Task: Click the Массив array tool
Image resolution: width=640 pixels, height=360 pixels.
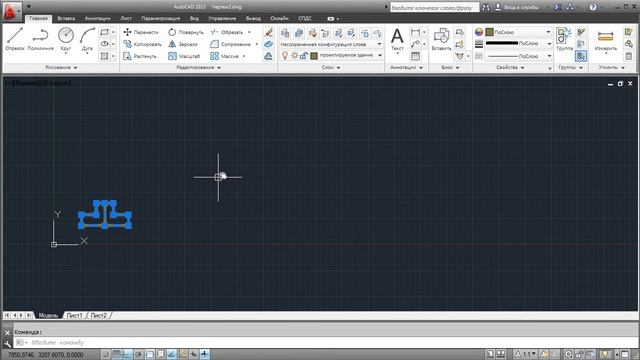Action: click(224, 56)
